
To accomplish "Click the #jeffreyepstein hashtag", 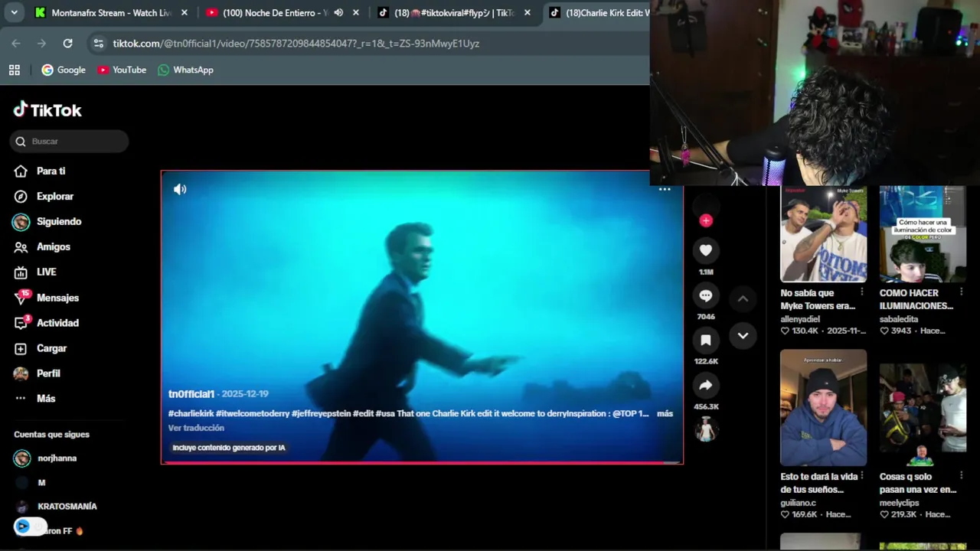I will coord(321,413).
